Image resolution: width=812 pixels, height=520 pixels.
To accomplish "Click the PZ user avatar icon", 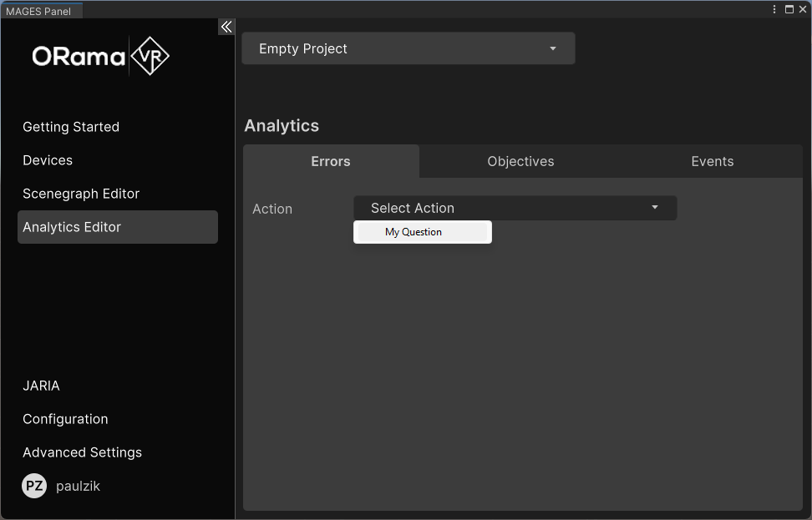I will pos(33,486).
